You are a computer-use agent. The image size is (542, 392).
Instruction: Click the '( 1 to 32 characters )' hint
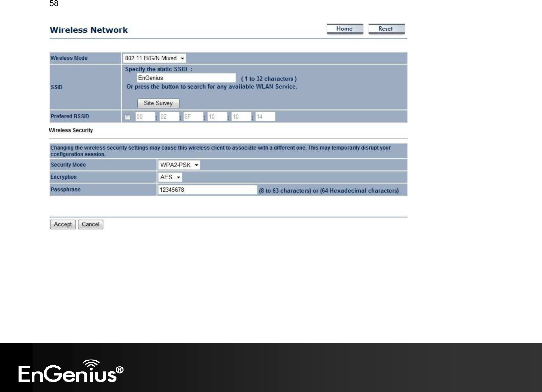coord(269,79)
